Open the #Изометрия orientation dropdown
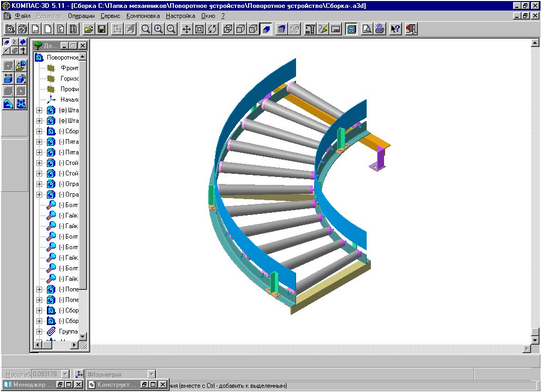541x392 pixels. (x=152, y=374)
